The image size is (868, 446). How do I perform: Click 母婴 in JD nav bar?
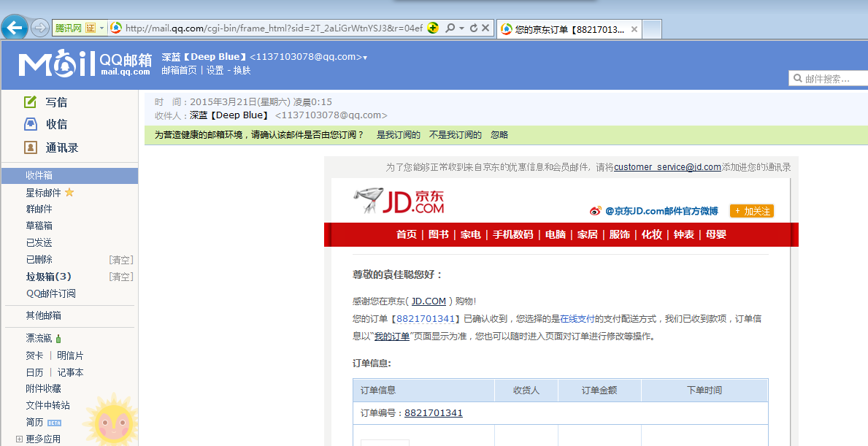click(715, 234)
